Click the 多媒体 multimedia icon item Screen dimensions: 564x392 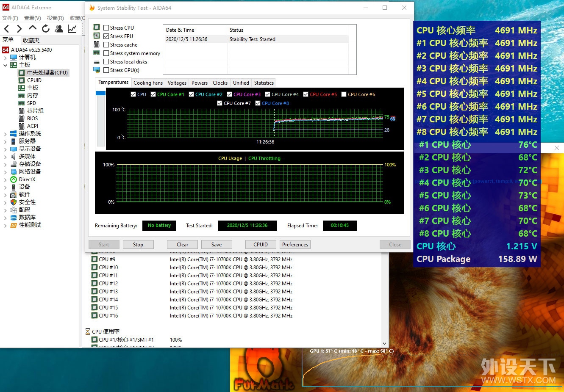(14, 156)
